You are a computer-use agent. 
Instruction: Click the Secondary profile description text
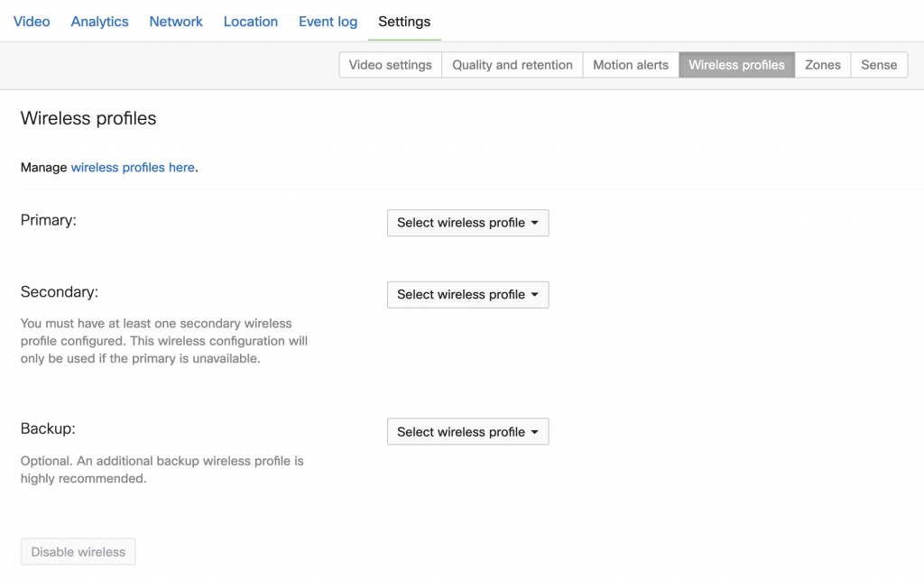point(163,341)
